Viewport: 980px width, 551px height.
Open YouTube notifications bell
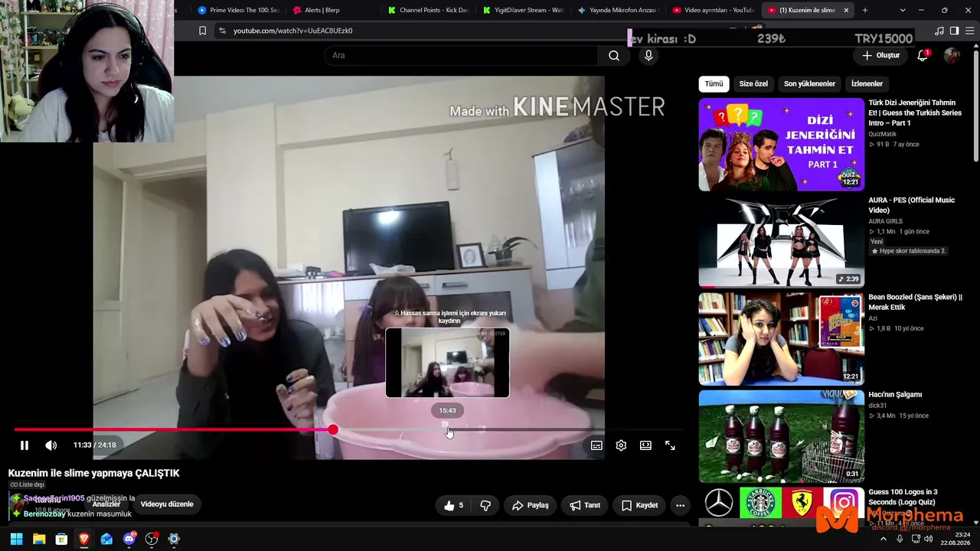tap(923, 55)
